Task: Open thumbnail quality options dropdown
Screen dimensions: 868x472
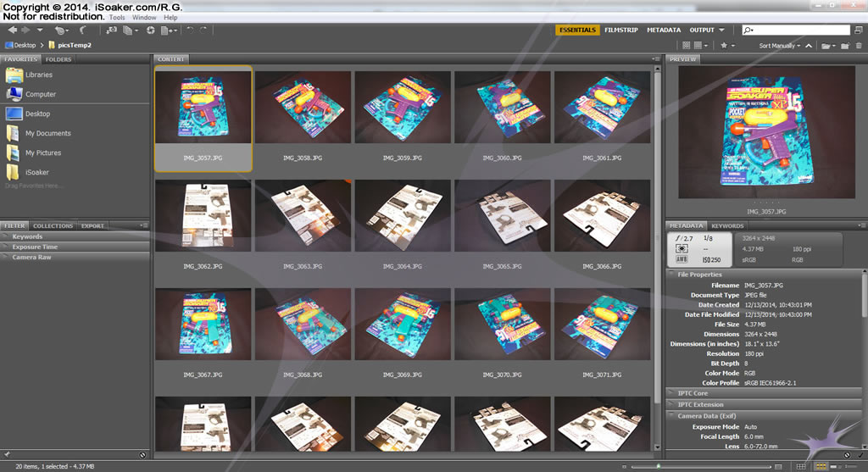Action: (701, 46)
